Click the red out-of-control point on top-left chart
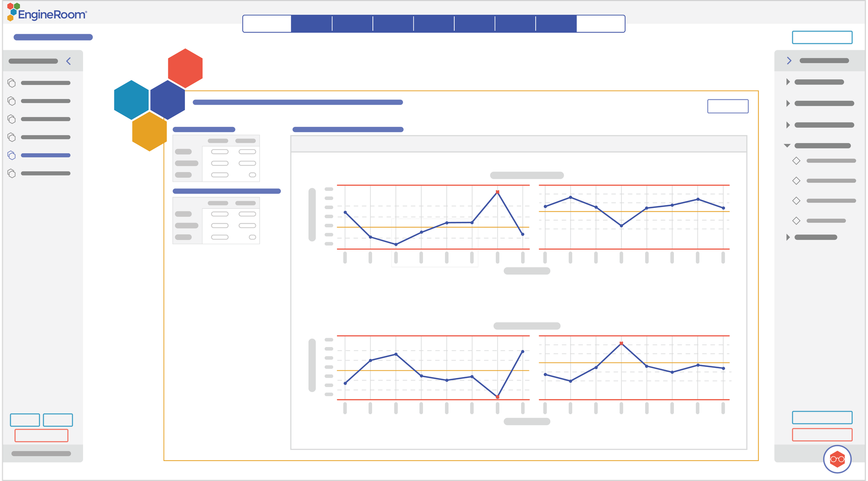This screenshot has height=481, width=868. [497, 192]
